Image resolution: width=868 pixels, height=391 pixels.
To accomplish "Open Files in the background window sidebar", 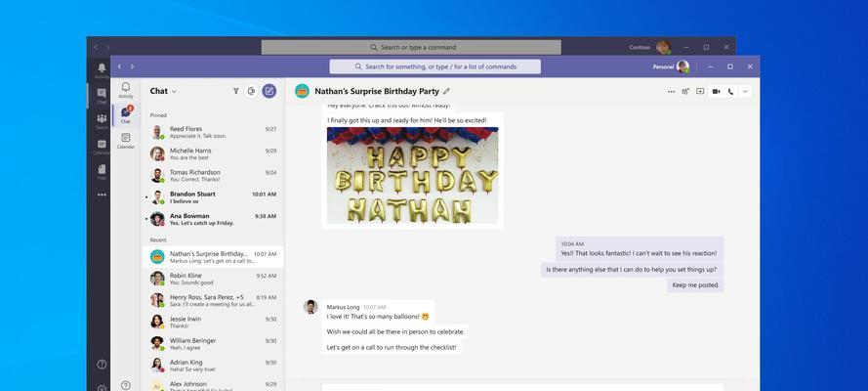I will 102,172.
